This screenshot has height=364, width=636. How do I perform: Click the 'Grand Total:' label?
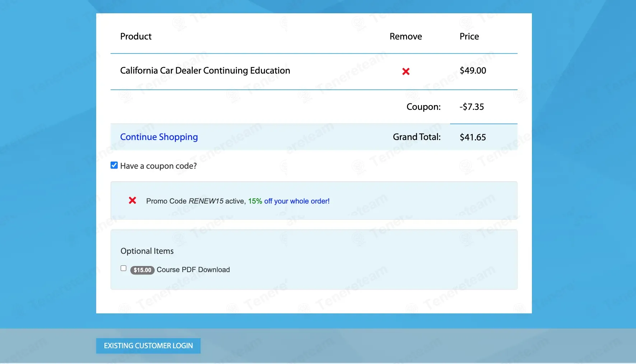pyautogui.click(x=416, y=137)
